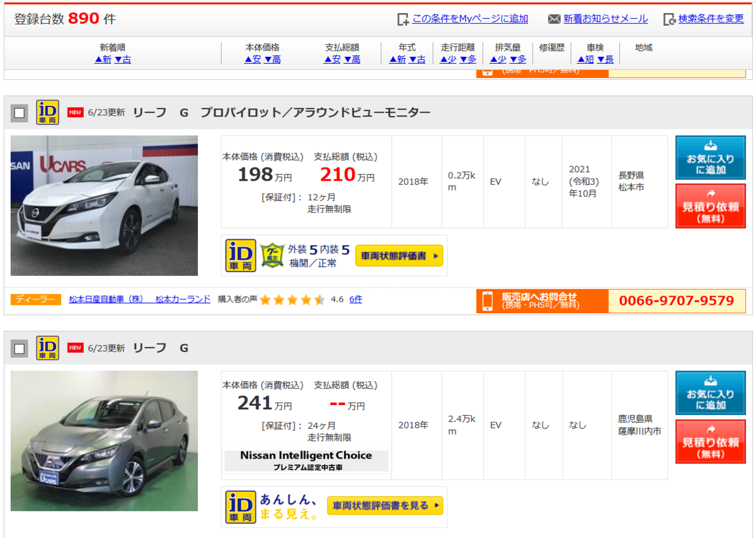Click ID車両 badge in second Leaf G header

pyautogui.click(x=47, y=348)
